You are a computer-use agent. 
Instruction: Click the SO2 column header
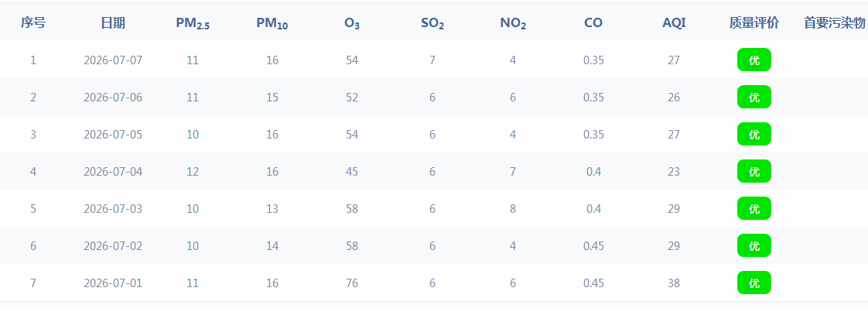(432, 23)
